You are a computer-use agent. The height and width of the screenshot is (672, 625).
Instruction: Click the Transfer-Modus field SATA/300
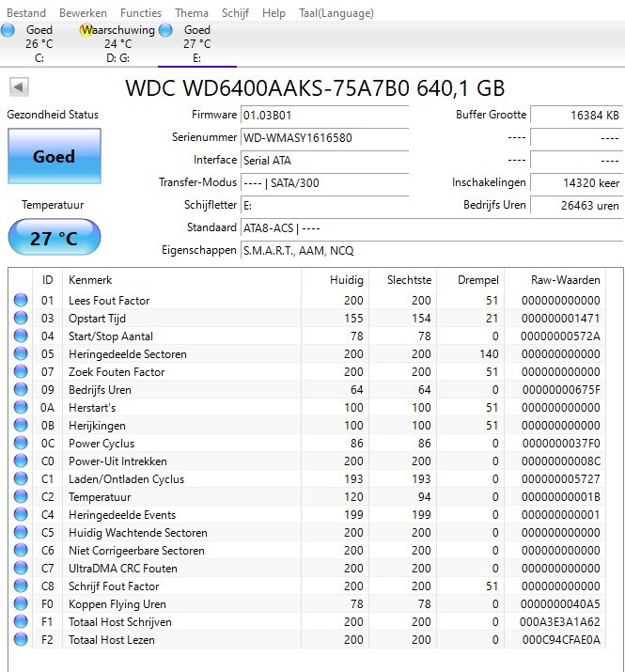(x=324, y=183)
